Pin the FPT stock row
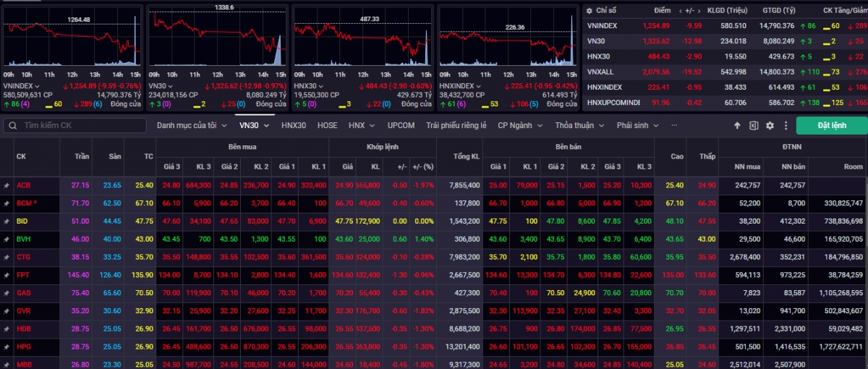Image resolution: width=868 pixels, height=369 pixels. coord(7,276)
